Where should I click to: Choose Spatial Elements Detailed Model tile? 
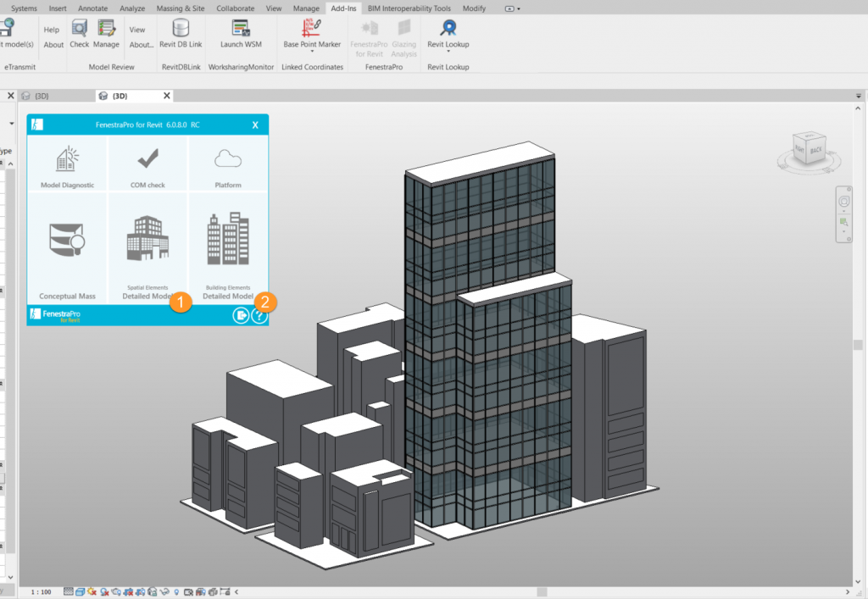[147, 247]
